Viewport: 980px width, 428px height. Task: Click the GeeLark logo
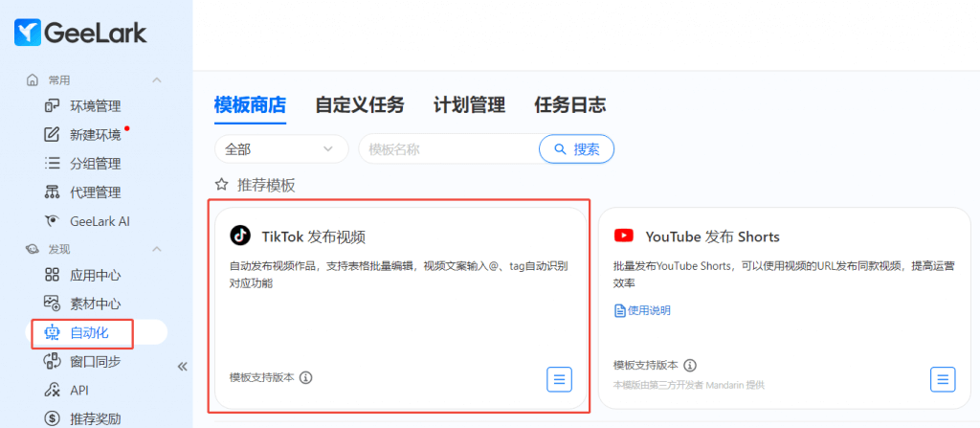(80, 33)
